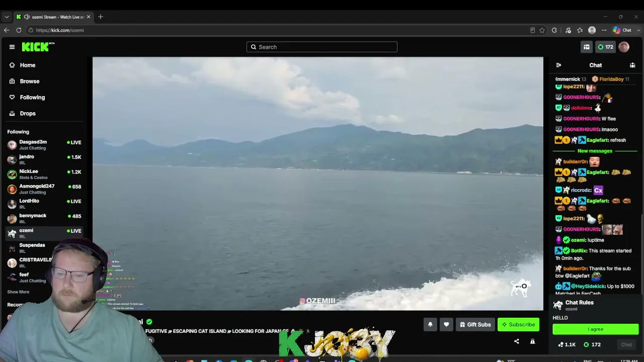Click the builderrOr username below New messages
The width and height of the screenshot is (644, 362).
click(575, 162)
